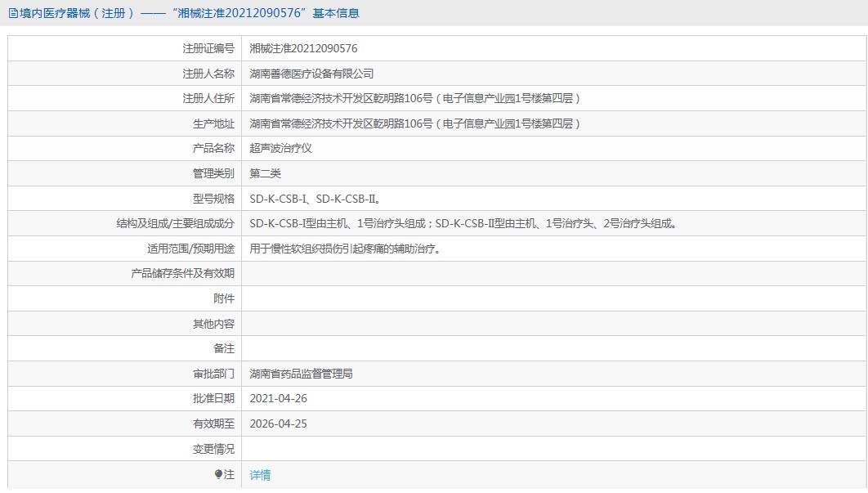
Task: Click the lightbulb icon beside 注
Action: [218, 474]
